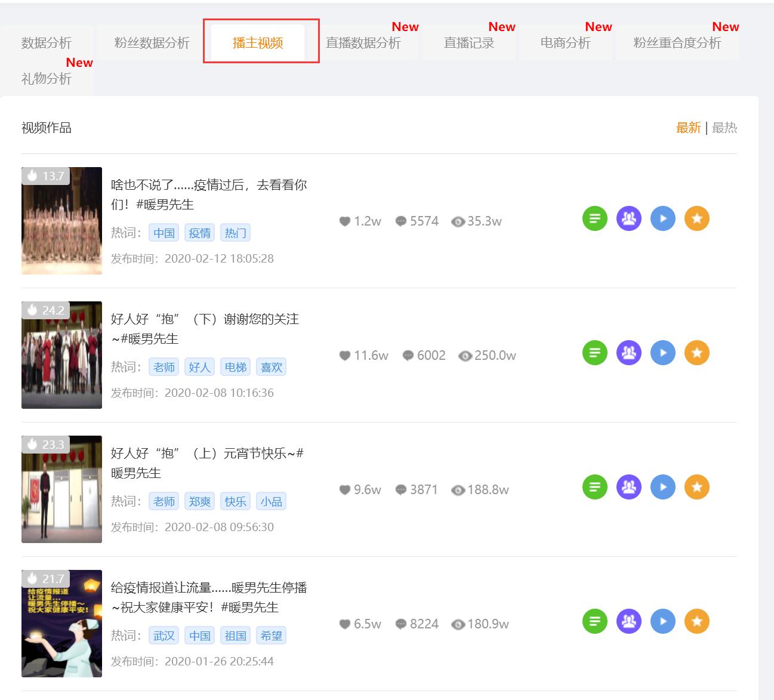
Task: Play the 疫情过后 video via blue play icon
Action: pos(663,218)
